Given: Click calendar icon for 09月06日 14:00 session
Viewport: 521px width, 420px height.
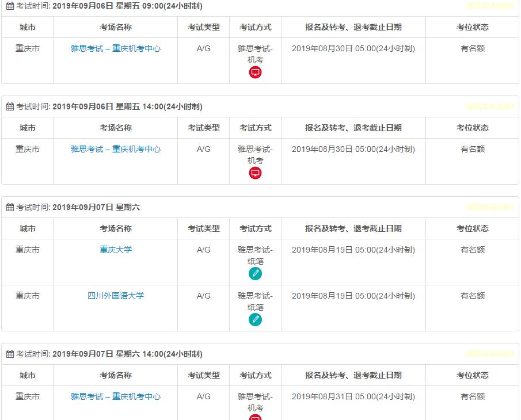Looking at the screenshot, I should click(10, 107).
